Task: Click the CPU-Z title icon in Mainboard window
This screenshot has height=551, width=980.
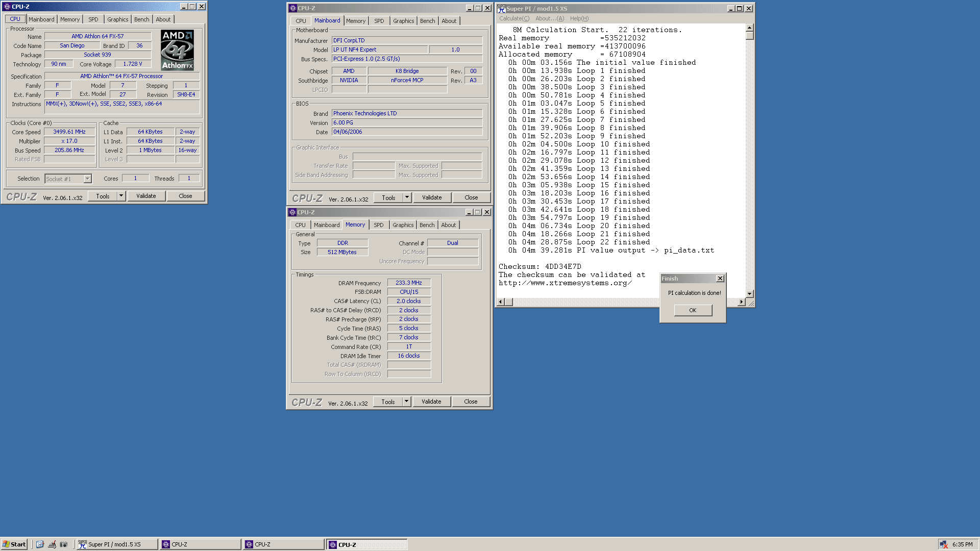Action: tap(292, 8)
